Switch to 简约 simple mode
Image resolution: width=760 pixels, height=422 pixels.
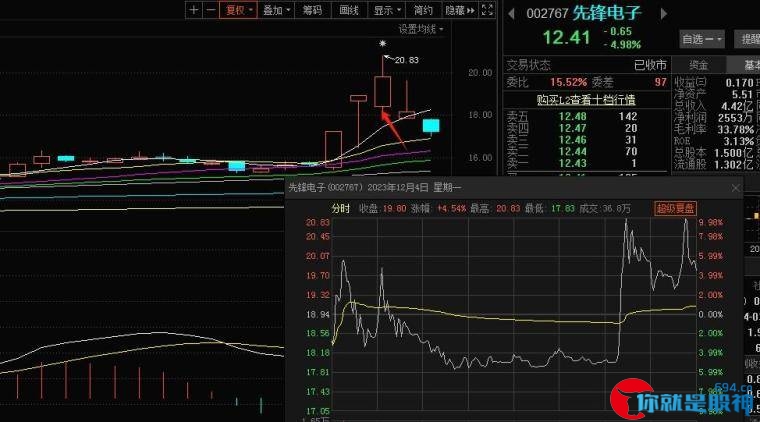click(423, 10)
